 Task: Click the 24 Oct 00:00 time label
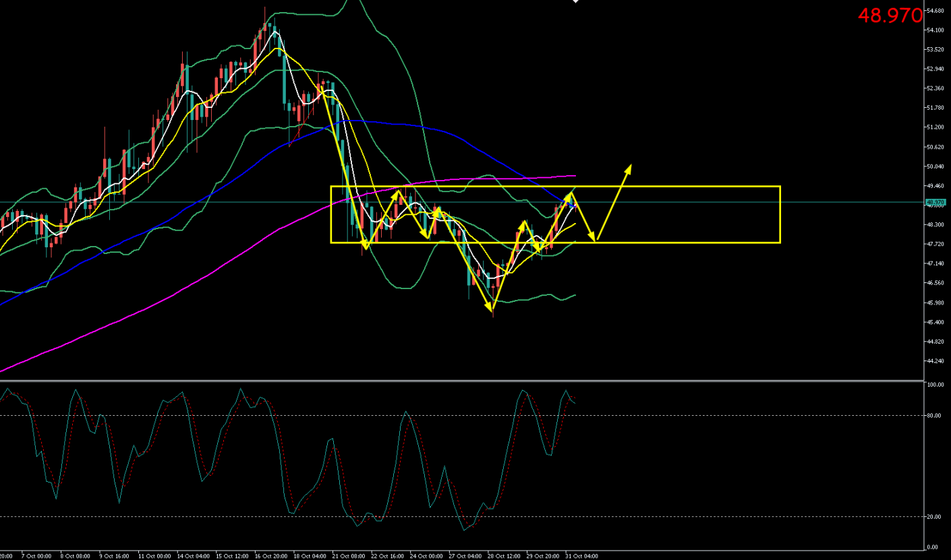point(426,556)
